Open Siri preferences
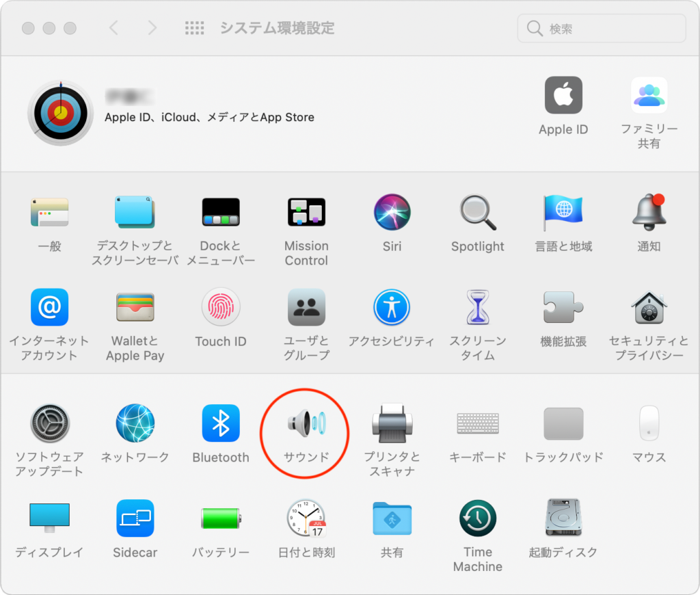 point(392,213)
